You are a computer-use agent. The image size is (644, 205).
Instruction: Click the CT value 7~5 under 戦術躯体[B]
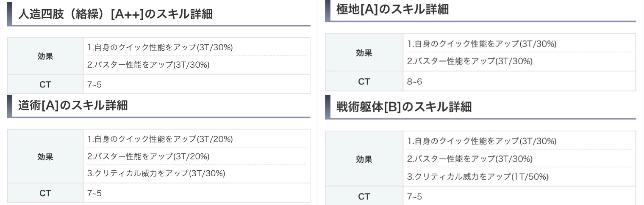point(414,197)
